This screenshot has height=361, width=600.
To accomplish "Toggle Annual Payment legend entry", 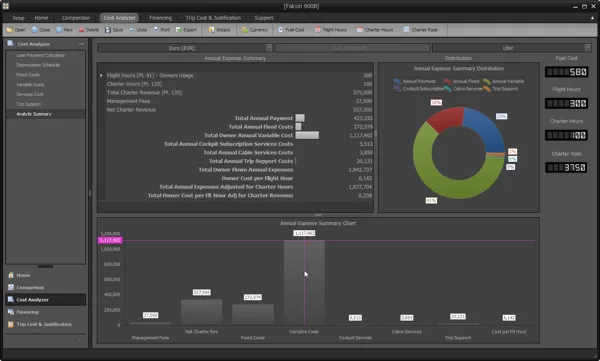I will [x=415, y=81].
